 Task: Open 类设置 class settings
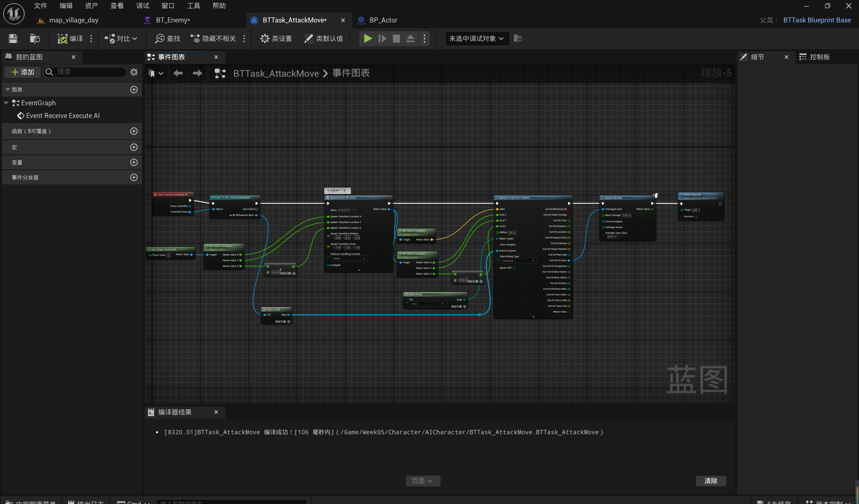tap(276, 39)
